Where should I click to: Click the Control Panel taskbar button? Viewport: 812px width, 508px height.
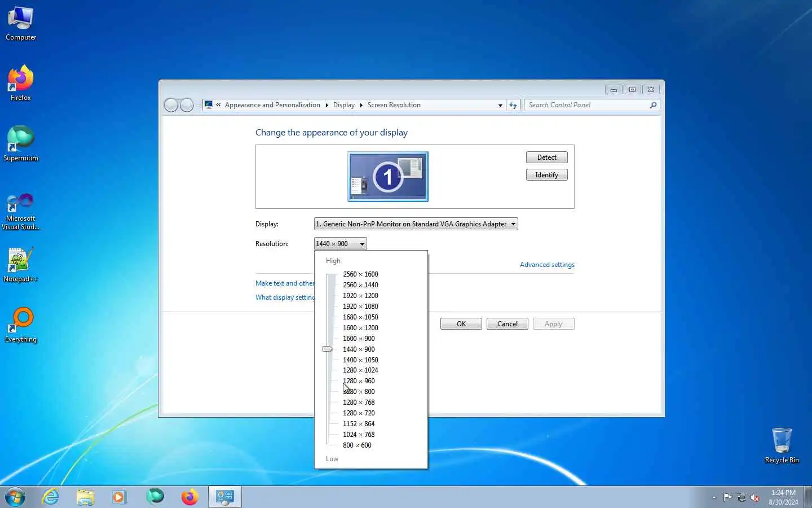225,497
